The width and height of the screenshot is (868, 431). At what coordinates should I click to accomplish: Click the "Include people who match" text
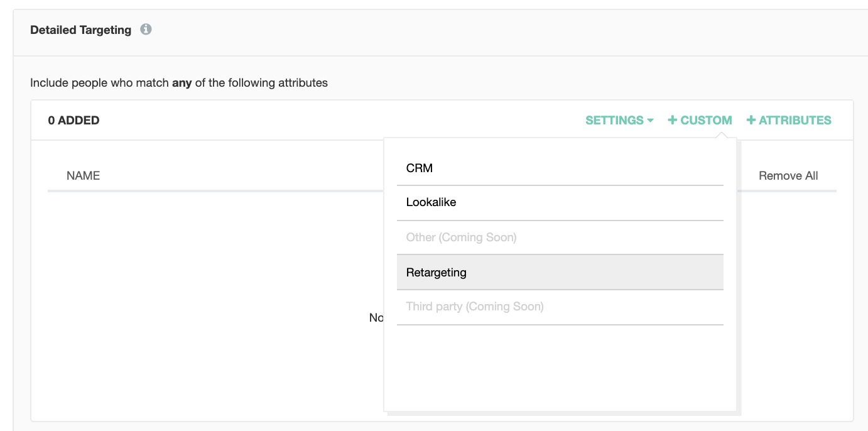pos(99,82)
